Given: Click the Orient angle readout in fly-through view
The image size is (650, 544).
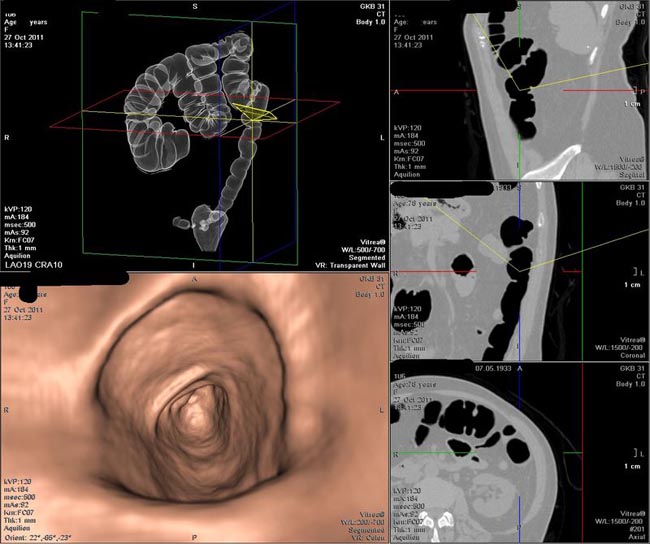Looking at the screenshot, I should pos(38,537).
